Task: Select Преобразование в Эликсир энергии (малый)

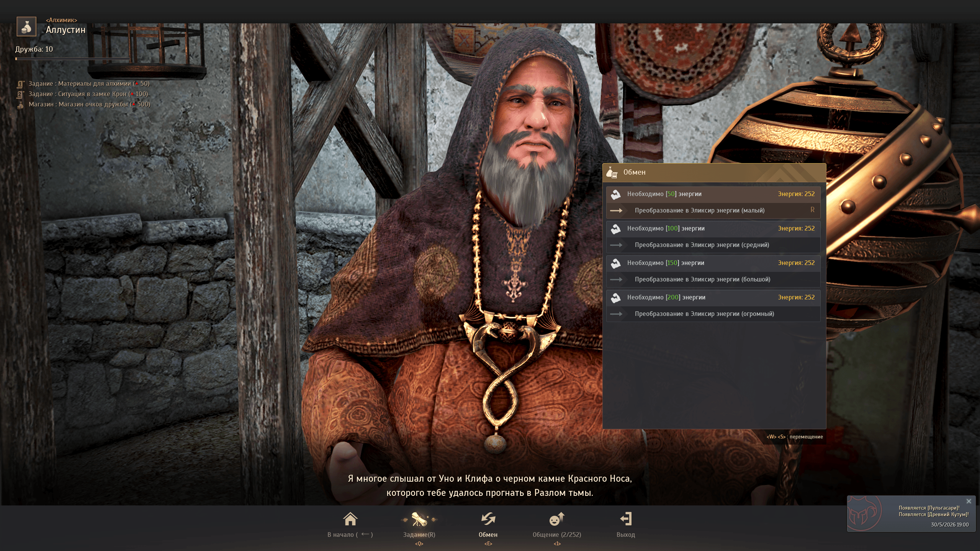Action: pyautogui.click(x=713, y=211)
